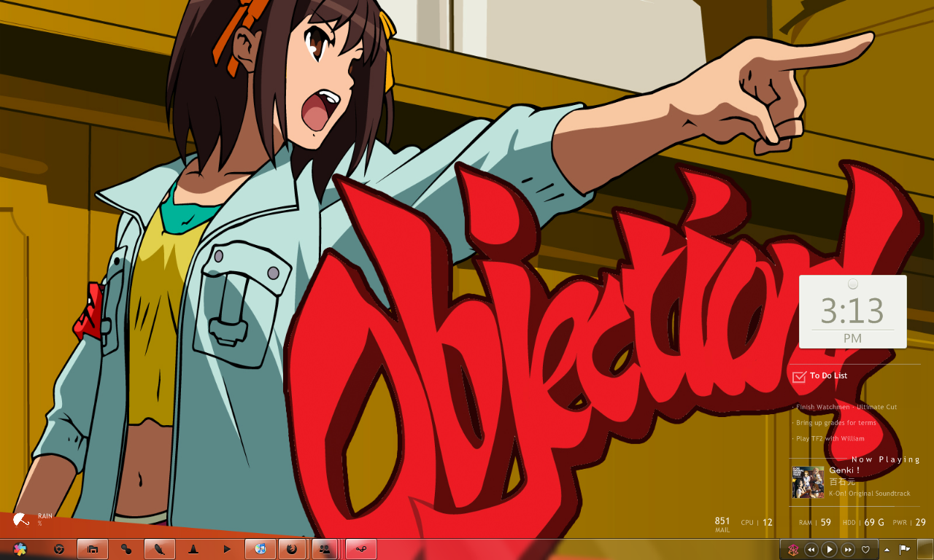This screenshot has width=934, height=560.
Task: Click the Now Playing header
Action: pos(886,459)
